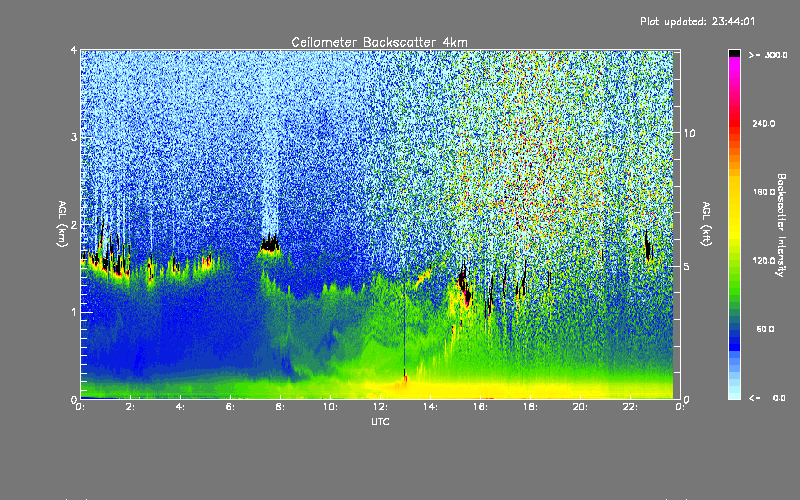
Task: Click the 'UTC' axis label
Action: click(380, 421)
